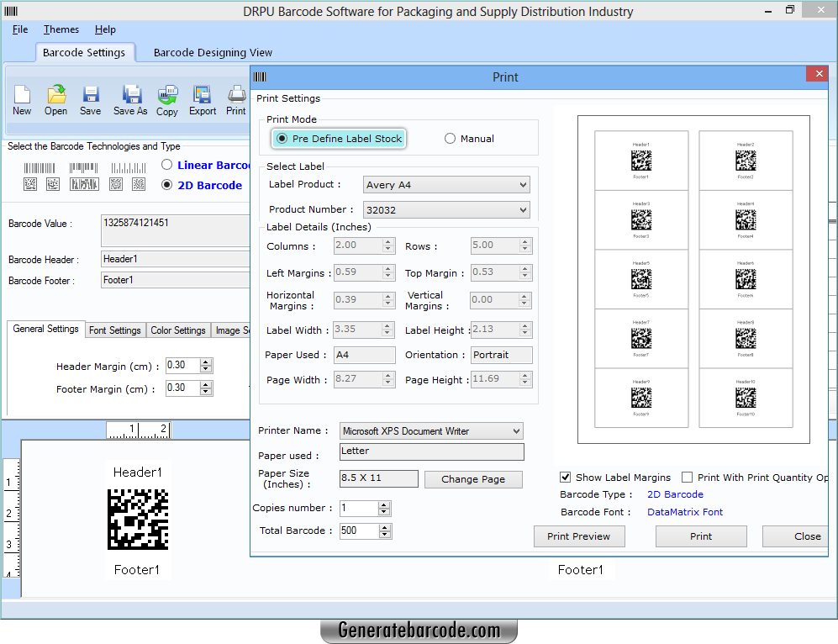Open an existing barcode design
The width and height of the screenshot is (838, 644).
click(55, 101)
